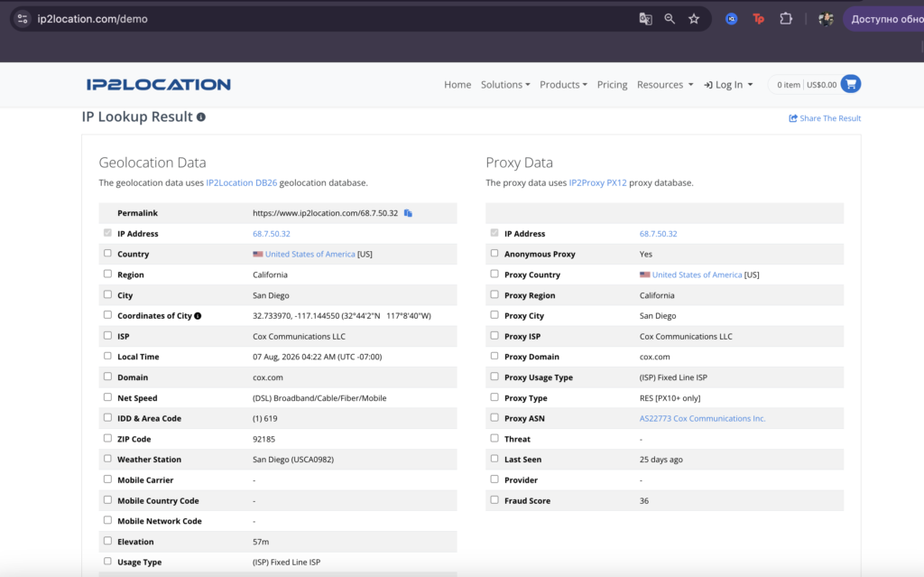Click the Elevation value 57m
Screen dimensions: 924x577
(261, 542)
